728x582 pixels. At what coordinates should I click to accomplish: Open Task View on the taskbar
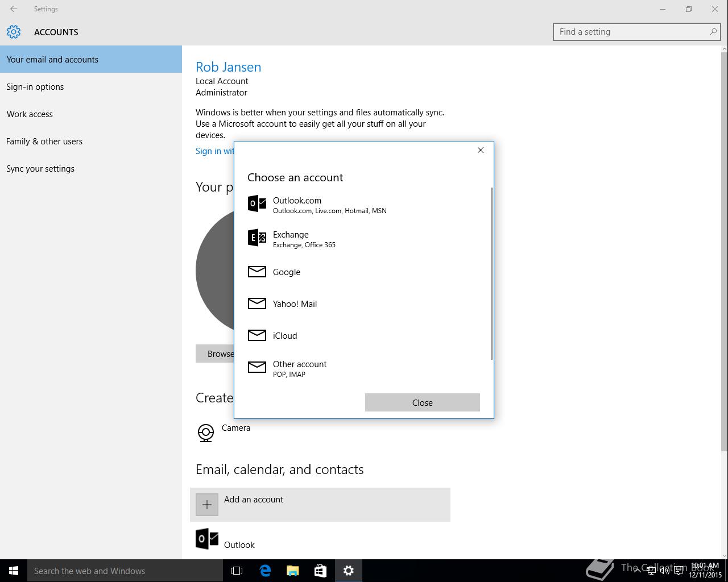237,571
